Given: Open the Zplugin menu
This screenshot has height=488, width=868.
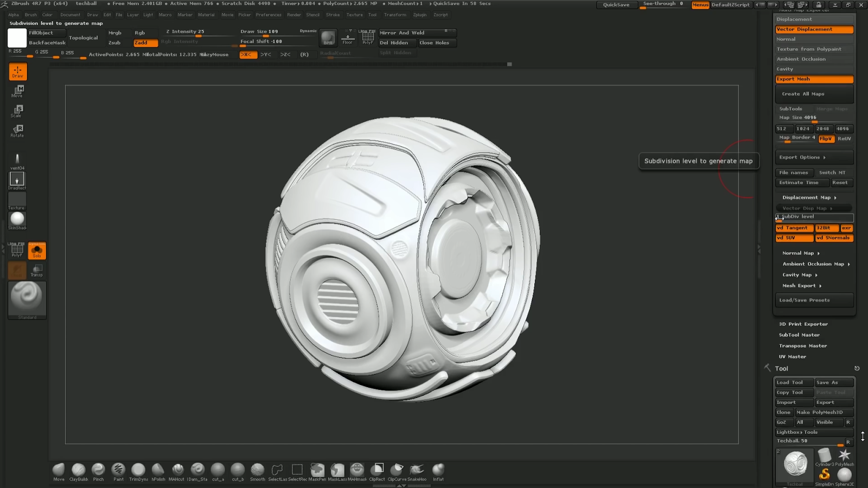Looking at the screenshot, I should click(419, 15).
